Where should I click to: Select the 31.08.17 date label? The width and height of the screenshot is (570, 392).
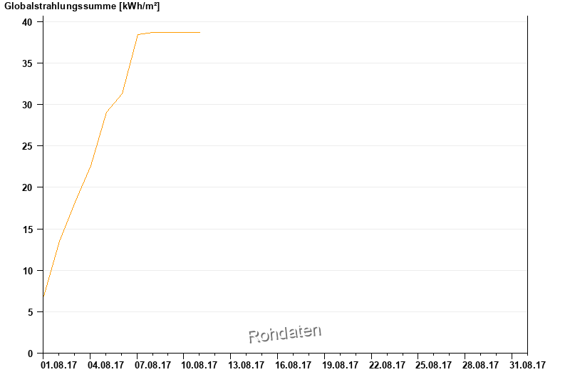[x=528, y=366]
